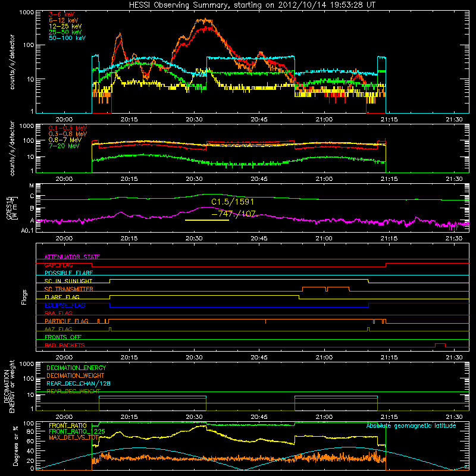The image size is (476, 476).
Task: Click the -747/107 flare position annotation
Action: (234, 214)
